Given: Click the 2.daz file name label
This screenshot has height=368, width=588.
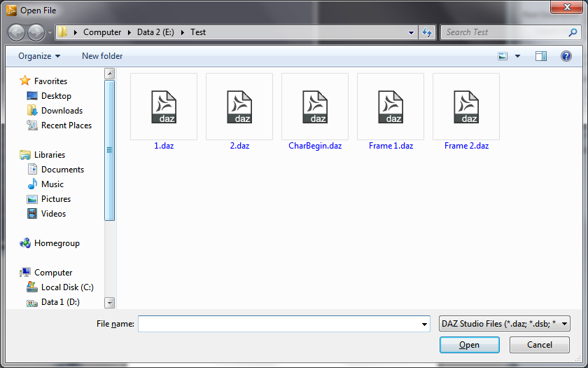Looking at the screenshot, I should (x=239, y=146).
